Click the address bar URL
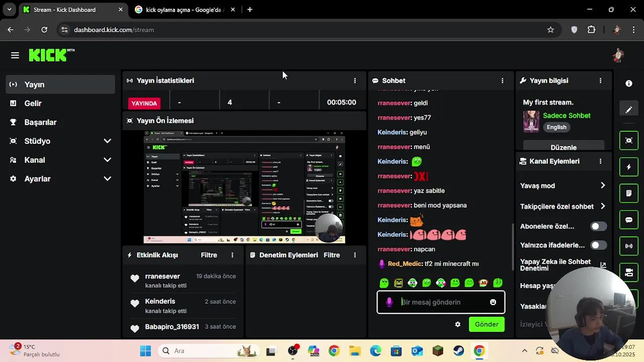 pyautogui.click(x=114, y=30)
